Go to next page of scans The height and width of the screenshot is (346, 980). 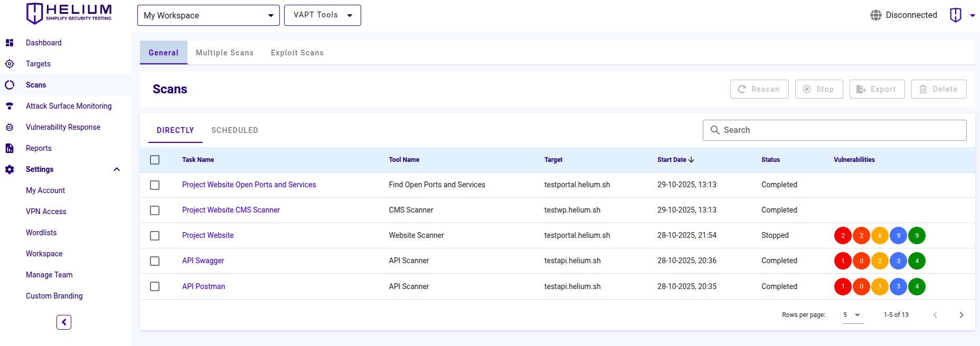(x=961, y=315)
